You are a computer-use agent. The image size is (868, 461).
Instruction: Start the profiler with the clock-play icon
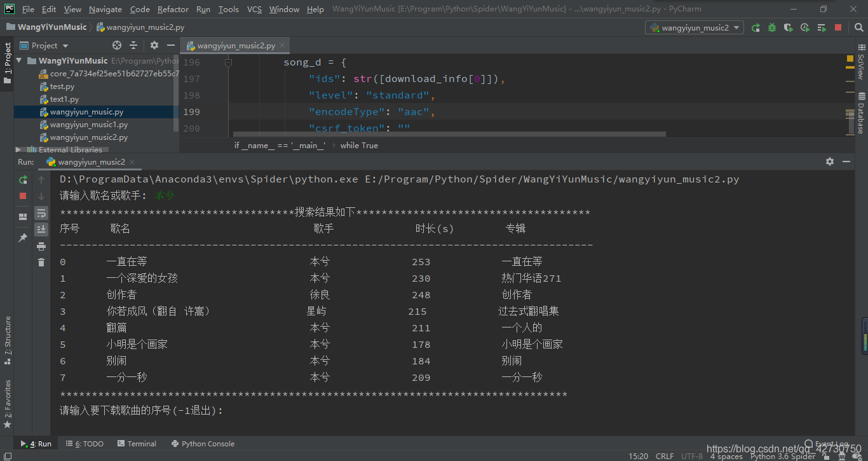point(805,27)
